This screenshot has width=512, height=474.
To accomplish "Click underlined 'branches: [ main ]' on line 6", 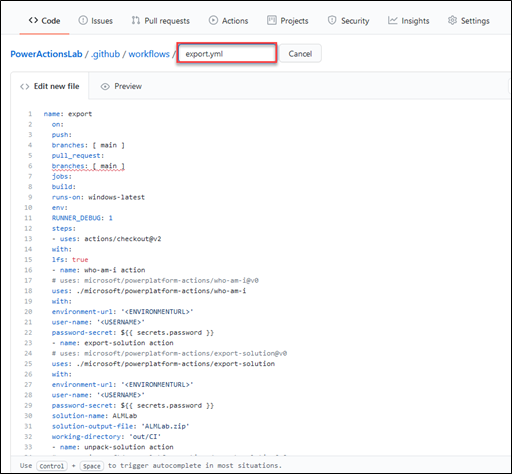I will point(88,166).
